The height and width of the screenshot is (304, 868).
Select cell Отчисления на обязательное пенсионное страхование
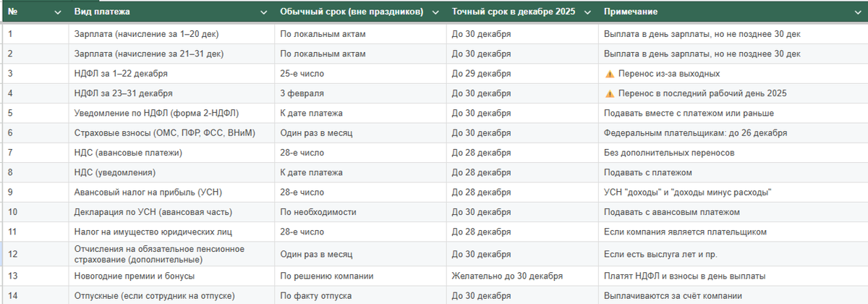(172, 254)
